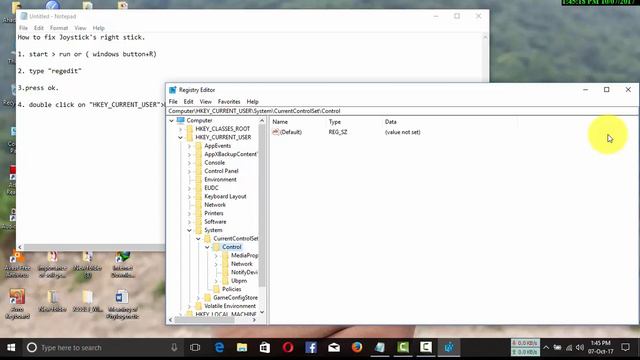Viewport: 640px width, 360px height.
Task: Open the Favorites menu
Action: (x=229, y=101)
